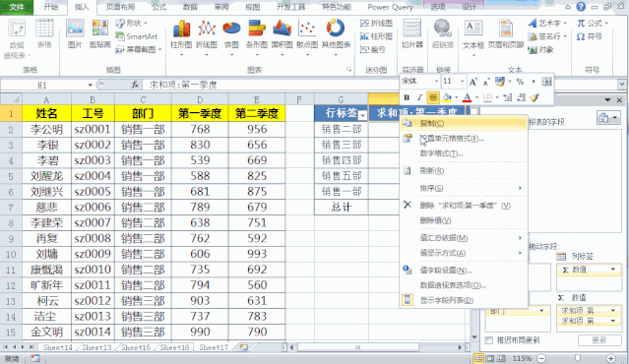
Task: Apply Percent style from mini toolbar
Action: pos(520,82)
